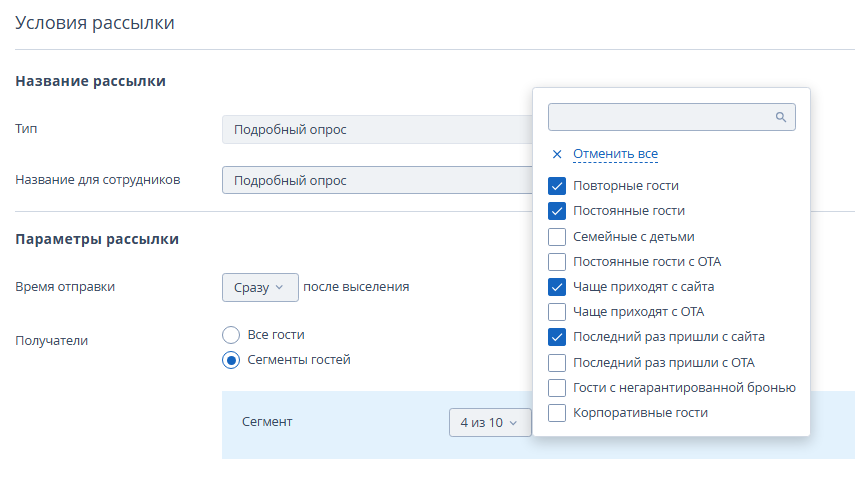Viewport: 855px width, 477px height.
Task: Select Все гости radio button
Action: click(231, 335)
